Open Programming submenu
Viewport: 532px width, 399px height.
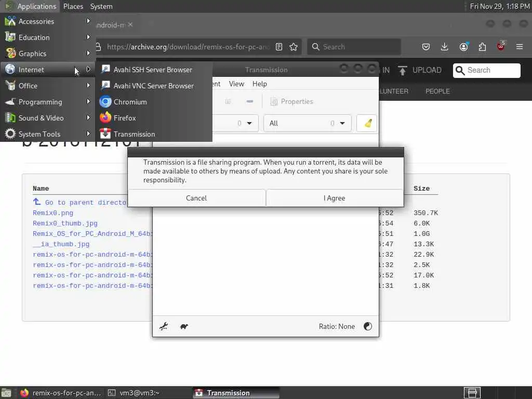click(x=47, y=102)
